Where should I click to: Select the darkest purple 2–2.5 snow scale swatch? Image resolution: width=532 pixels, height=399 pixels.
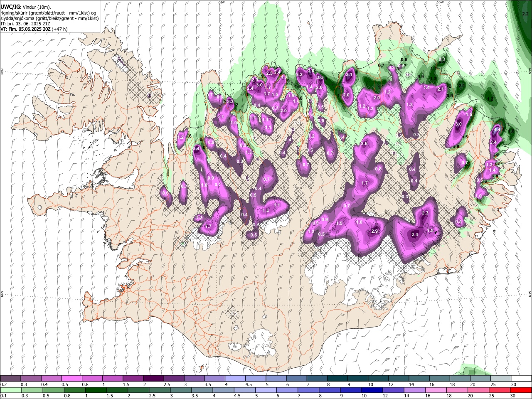153,379
